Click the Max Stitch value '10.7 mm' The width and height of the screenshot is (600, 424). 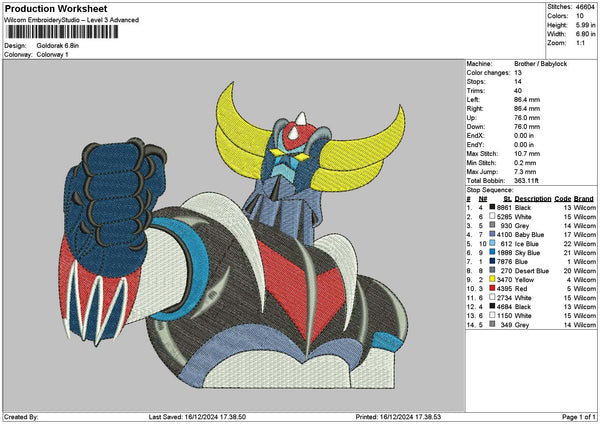coord(527,154)
